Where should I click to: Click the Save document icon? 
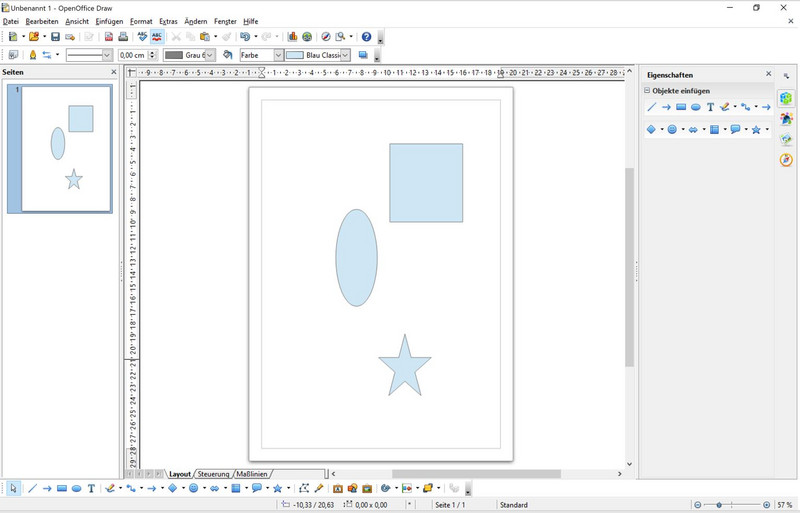coord(55,37)
